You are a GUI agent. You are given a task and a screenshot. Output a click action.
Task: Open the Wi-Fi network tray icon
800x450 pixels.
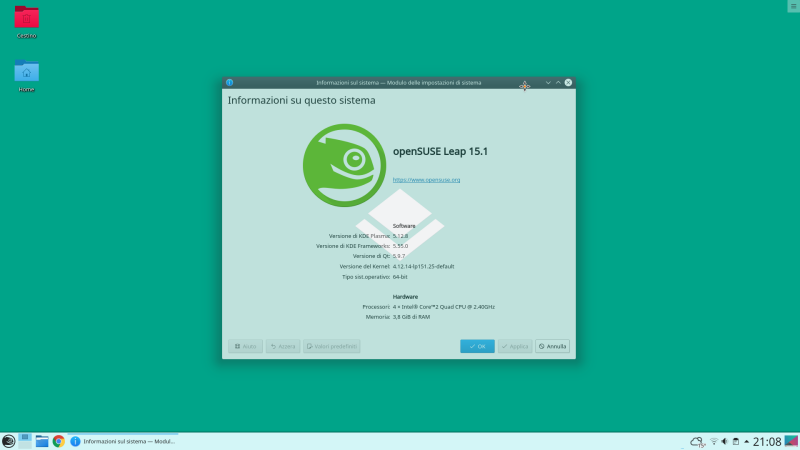coord(714,441)
